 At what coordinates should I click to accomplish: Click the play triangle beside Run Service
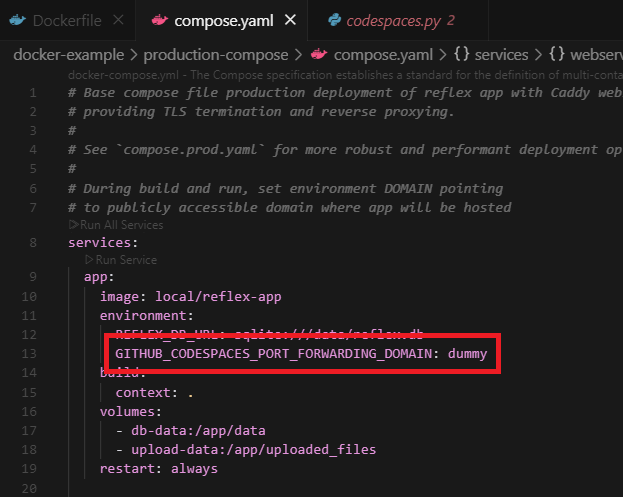tap(89, 259)
